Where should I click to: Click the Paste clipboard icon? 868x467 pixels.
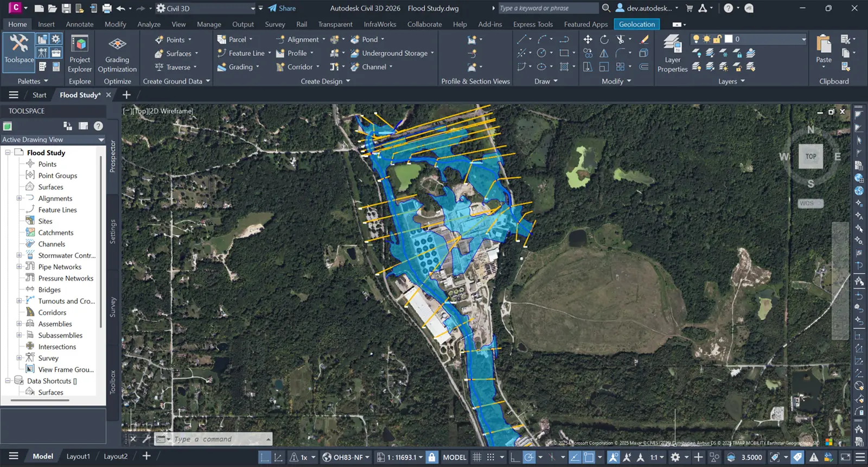824,46
